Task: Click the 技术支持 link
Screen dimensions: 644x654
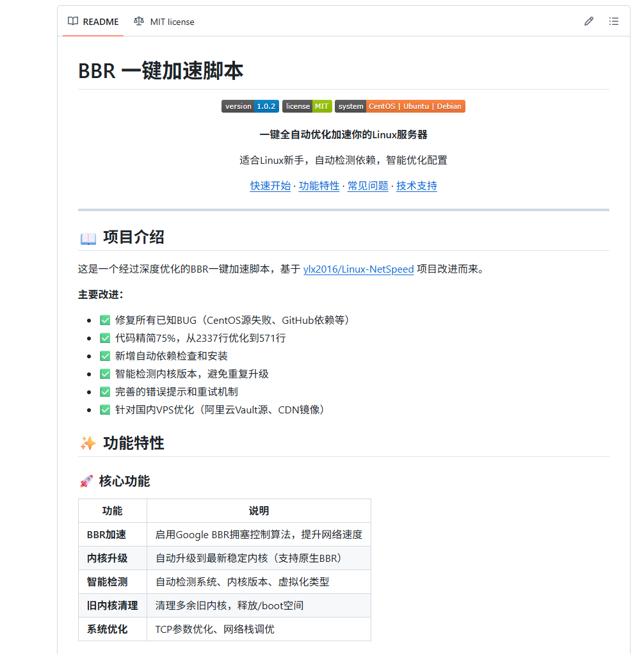Action: [x=416, y=185]
